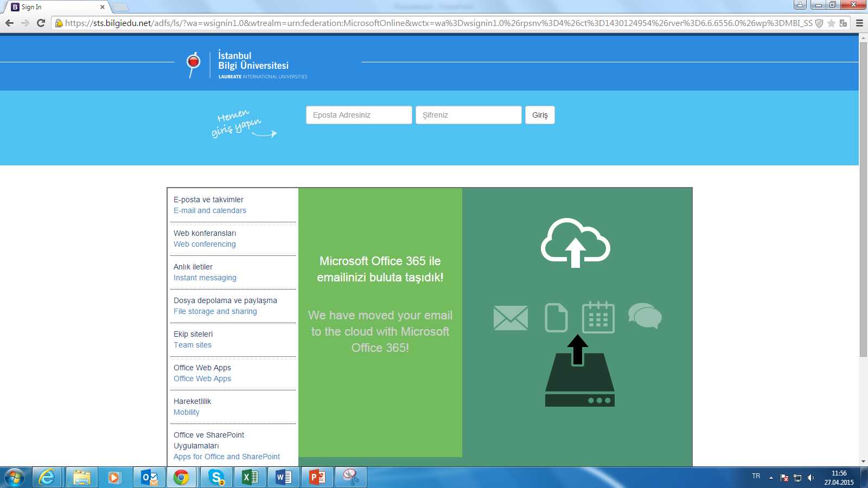This screenshot has width=868, height=488.
Task: Click 'Web konferansları' text
Action: (205, 233)
